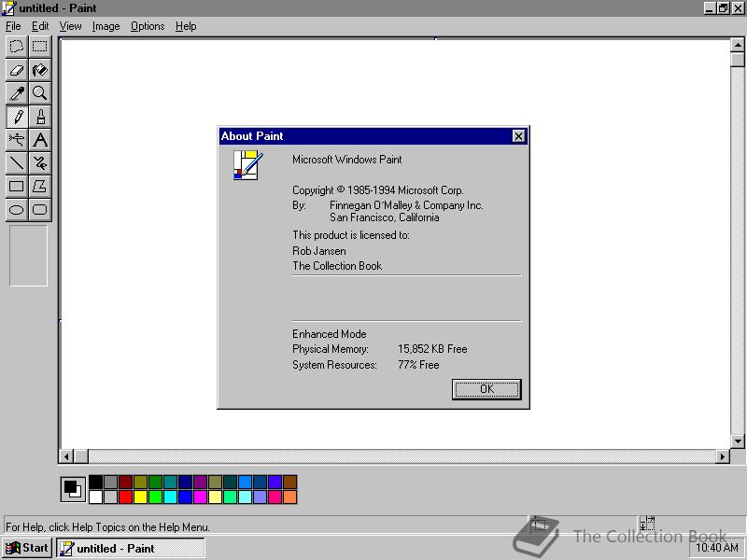Select the Pencil tool

click(x=17, y=117)
